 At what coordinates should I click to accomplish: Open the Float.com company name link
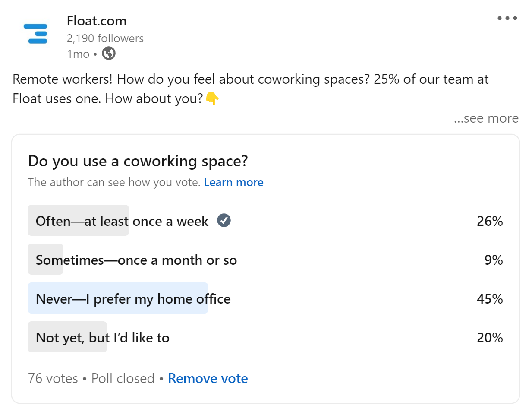pos(97,21)
